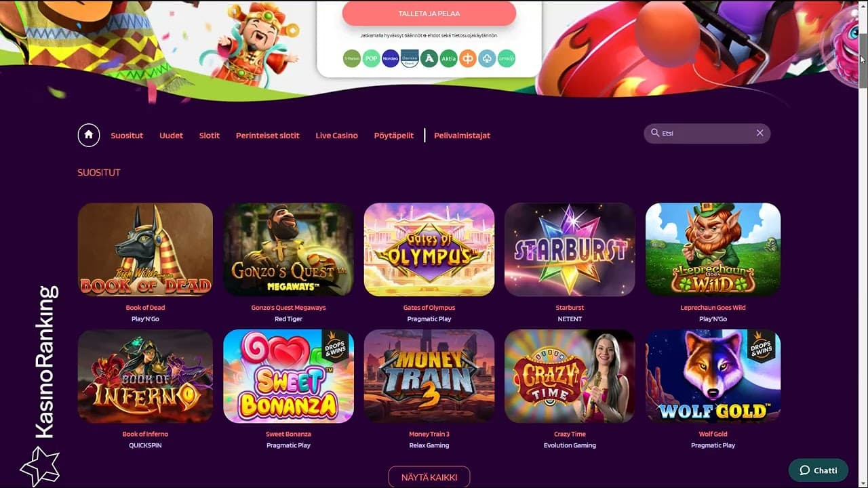The image size is (868, 488).
Task: Switch to the Live Casino tab
Action: pyautogui.click(x=336, y=136)
